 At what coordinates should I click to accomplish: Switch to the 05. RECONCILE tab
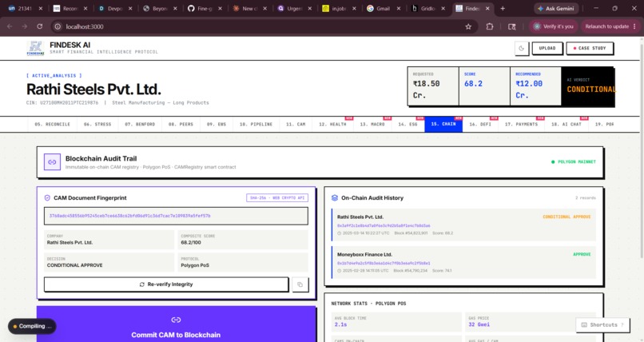52,124
